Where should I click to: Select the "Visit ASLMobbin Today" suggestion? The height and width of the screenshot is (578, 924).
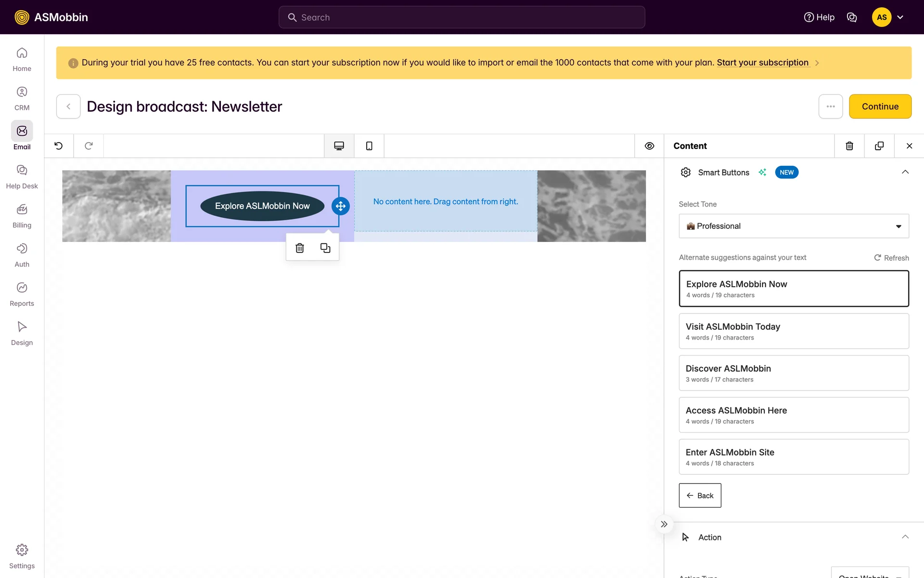pyautogui.click(x=794, y=331)
